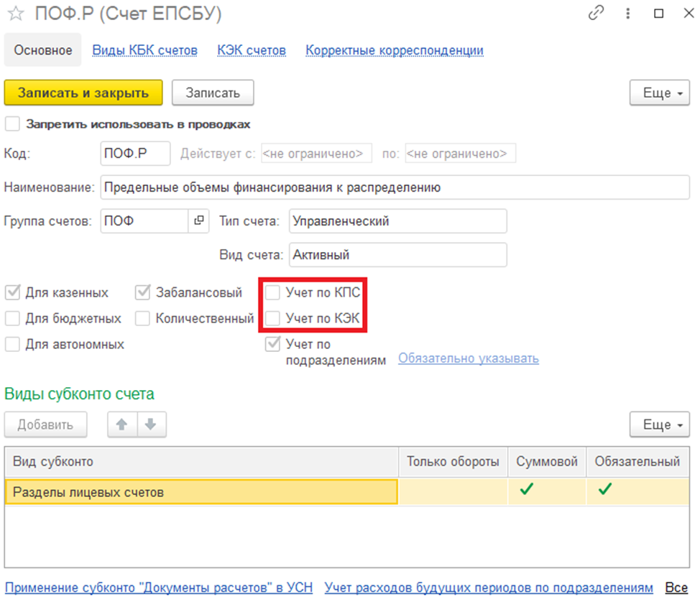The width and height of the screenshot is (700, 599).
Task: Click the Суммовой column header
Action: click(547, 462)
